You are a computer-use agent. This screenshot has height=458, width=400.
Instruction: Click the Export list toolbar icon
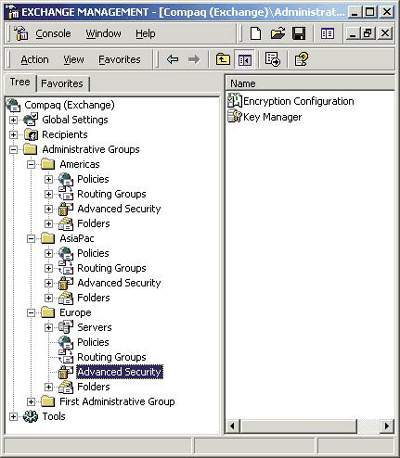[272, 60]
